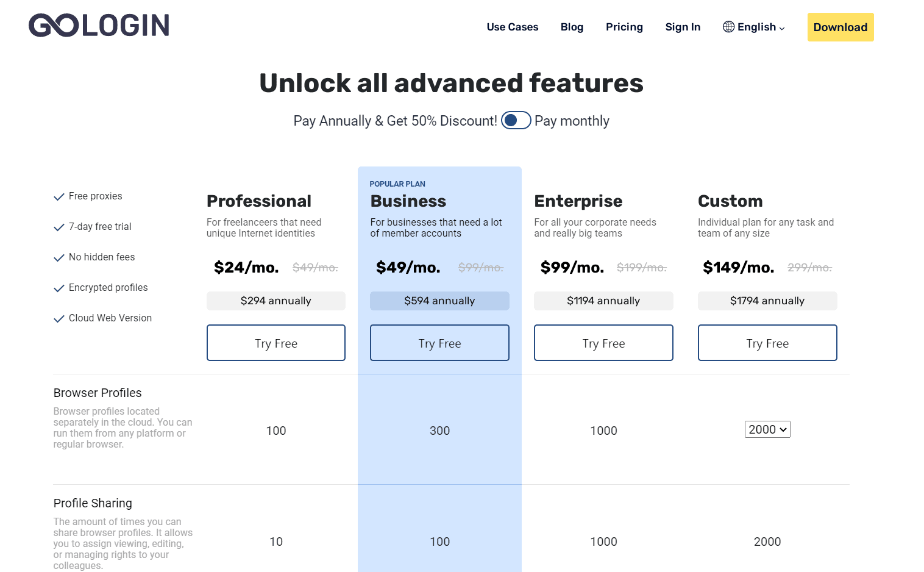Toggle annual/monthly billing switch
The height and width of the screenshot is (572, 924).
pos(516,121)
